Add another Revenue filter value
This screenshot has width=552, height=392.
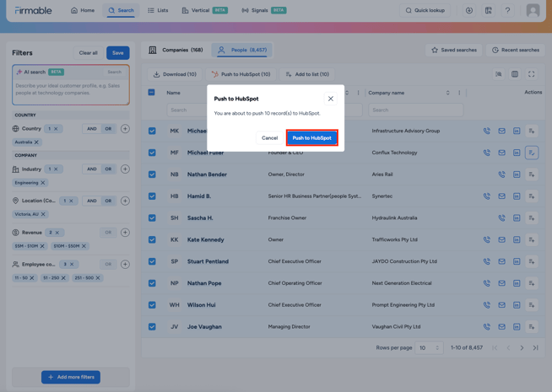click(x=125, y=233)
